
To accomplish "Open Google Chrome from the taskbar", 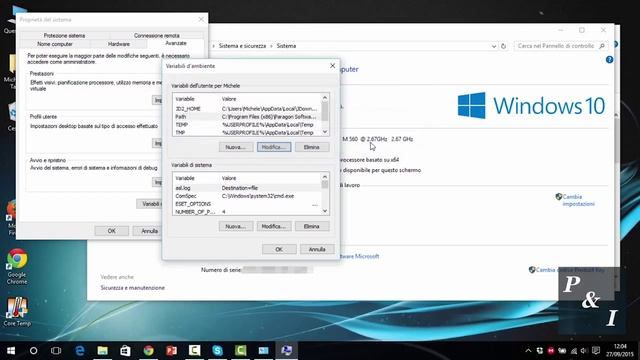I will [x=149, y=351].
